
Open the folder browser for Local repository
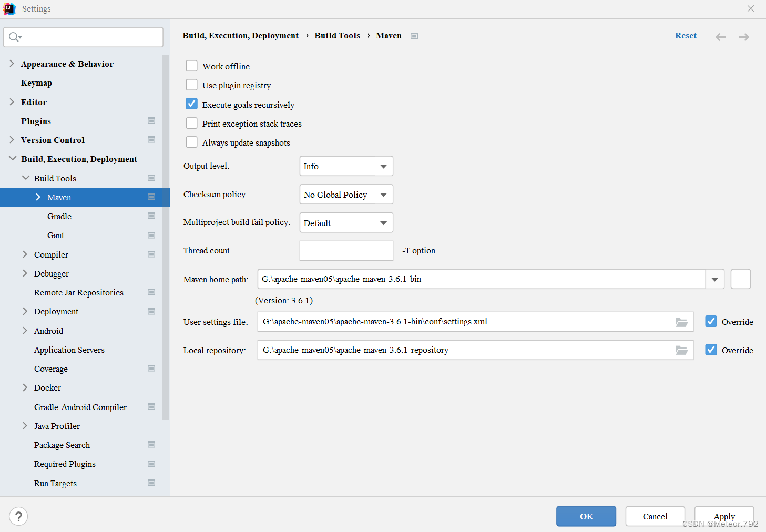pyautogui.click(x=682, y=350)
